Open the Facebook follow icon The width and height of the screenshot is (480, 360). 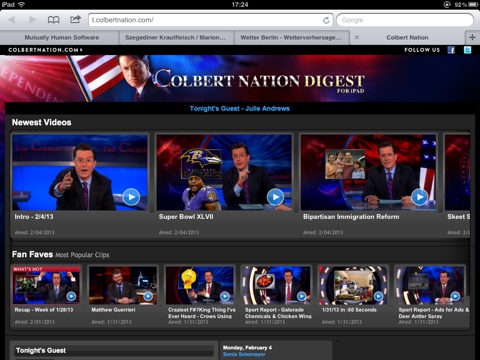(x=451, y=50)
